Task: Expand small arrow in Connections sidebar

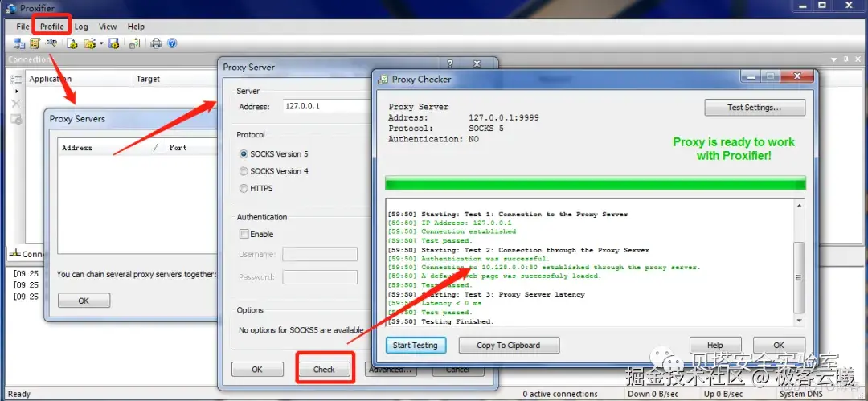Action: tap(17, 92)
